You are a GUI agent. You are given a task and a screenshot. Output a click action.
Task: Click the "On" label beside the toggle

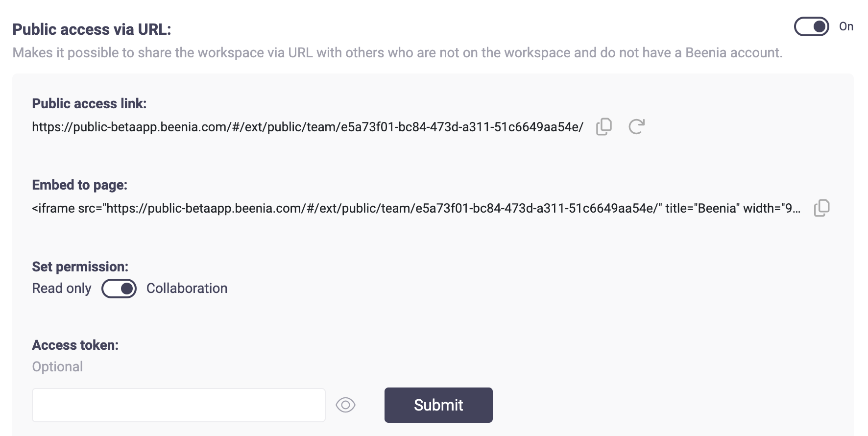click(846, 26)
